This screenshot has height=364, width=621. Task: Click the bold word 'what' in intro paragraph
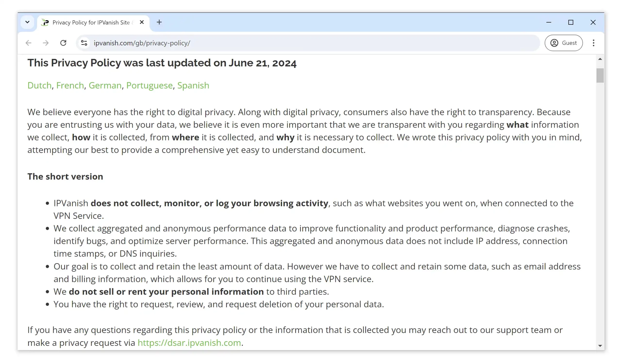point(517,125)
